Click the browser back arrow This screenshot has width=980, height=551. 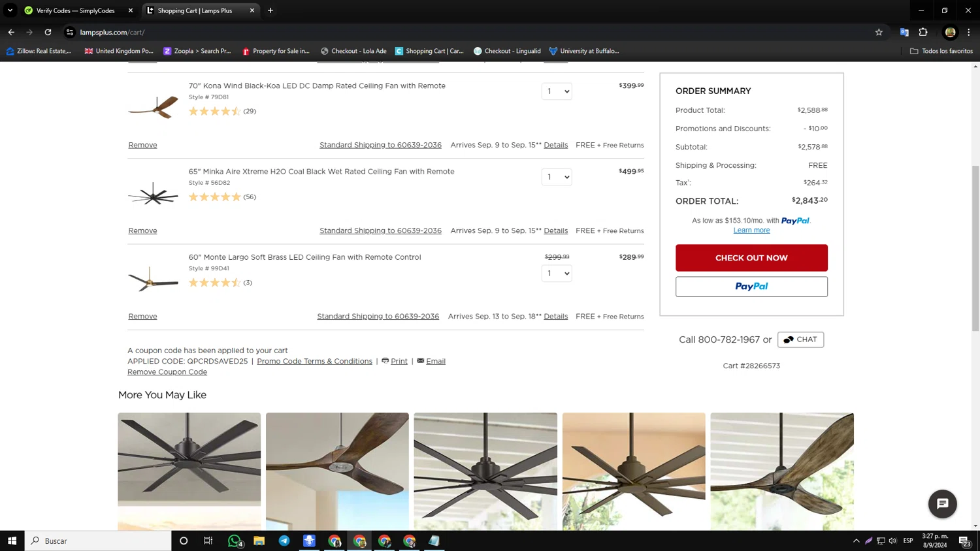click(11, 32)
